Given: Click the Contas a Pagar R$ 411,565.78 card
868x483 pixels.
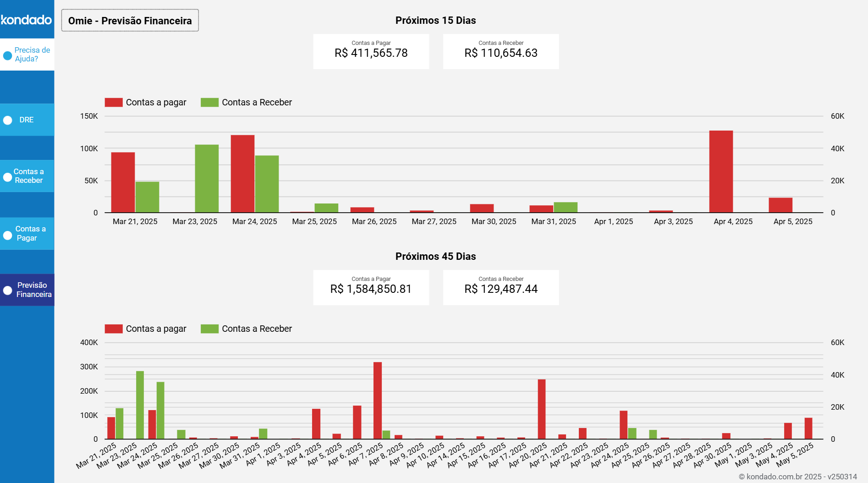Looking at the screenshot, I should pyautogui.click(x=371, y=51).
